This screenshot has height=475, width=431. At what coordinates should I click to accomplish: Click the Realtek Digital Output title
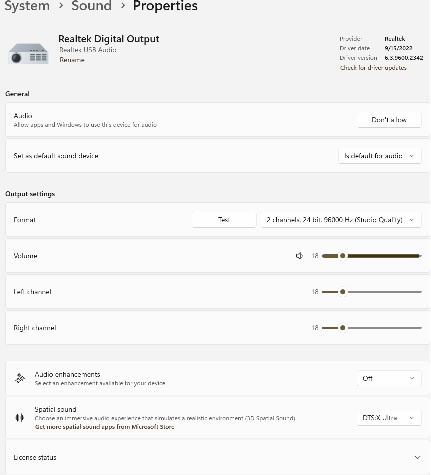coord(109,39)
